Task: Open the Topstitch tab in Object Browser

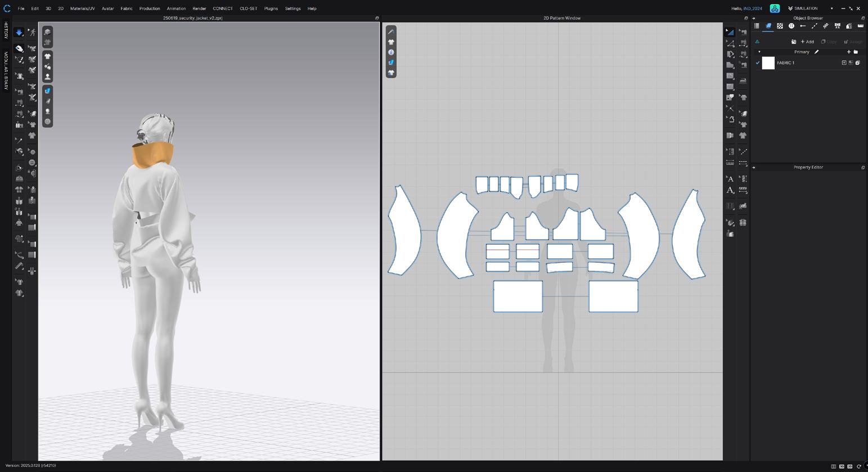Action: click(x=815, y=26)
